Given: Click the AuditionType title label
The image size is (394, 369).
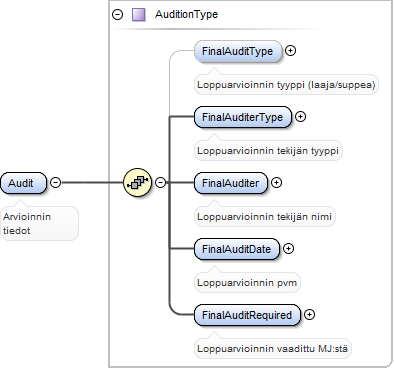Looking at the screenshot, I should click(x=187, y=14).
